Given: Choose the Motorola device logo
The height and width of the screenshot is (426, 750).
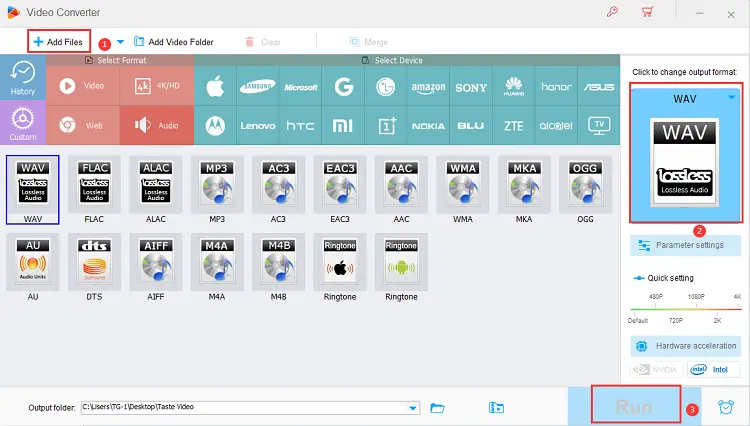Looking at the screenshot, I should (x=215, y=125).
